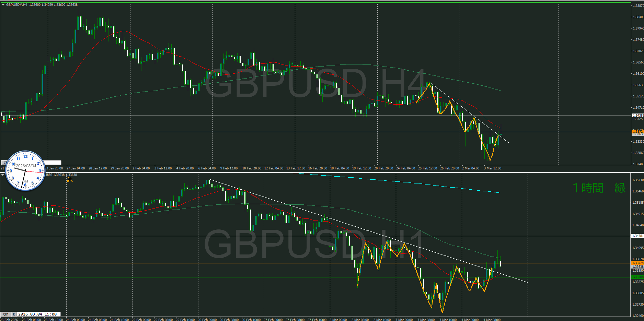Image resolution: width=644 pixels, height=321 pixels.
Task: Open the H4 chart's top-left dropdown arrow
Action: coord(3,5)
